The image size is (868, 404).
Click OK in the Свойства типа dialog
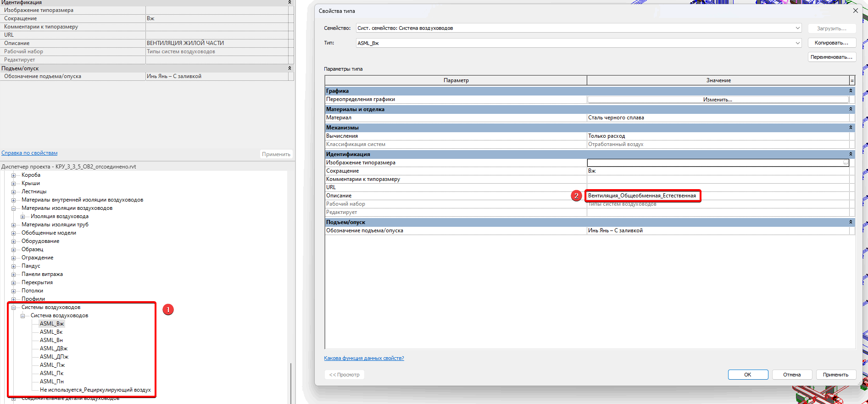748,375
